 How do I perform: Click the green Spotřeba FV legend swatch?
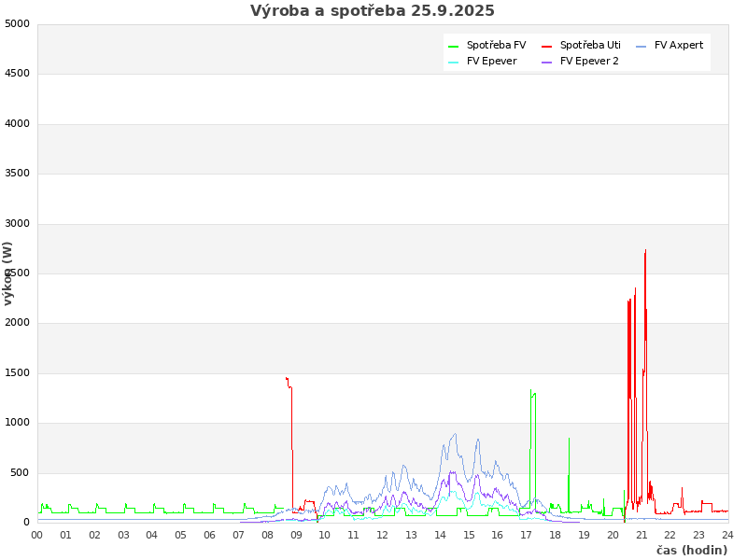click(x=454, y=46)
